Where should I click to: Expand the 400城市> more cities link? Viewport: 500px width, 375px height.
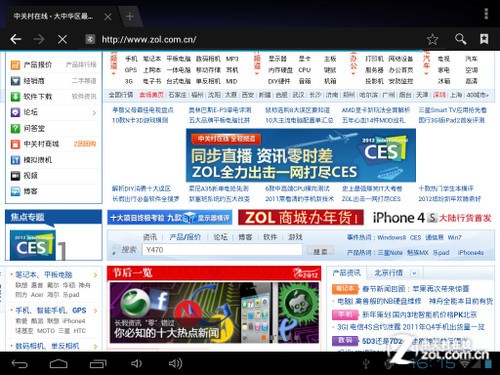click(x=477, y=95)
